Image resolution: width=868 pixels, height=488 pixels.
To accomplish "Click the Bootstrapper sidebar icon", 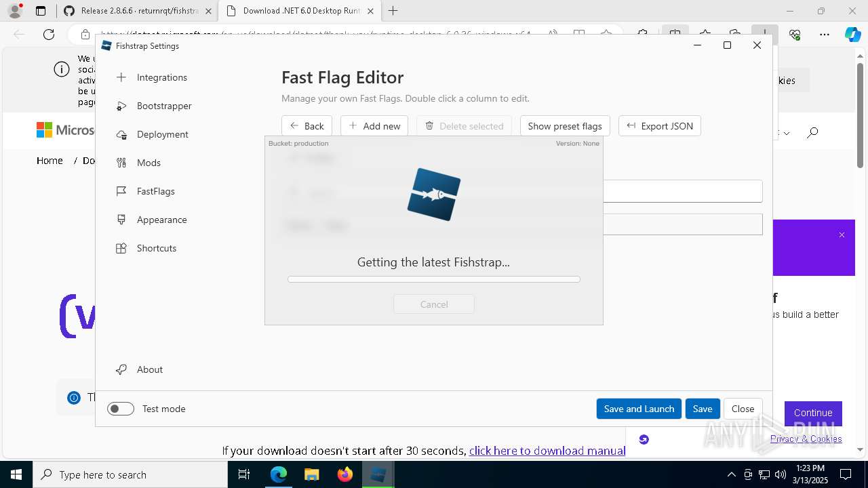I will click(x=121, y=106).
